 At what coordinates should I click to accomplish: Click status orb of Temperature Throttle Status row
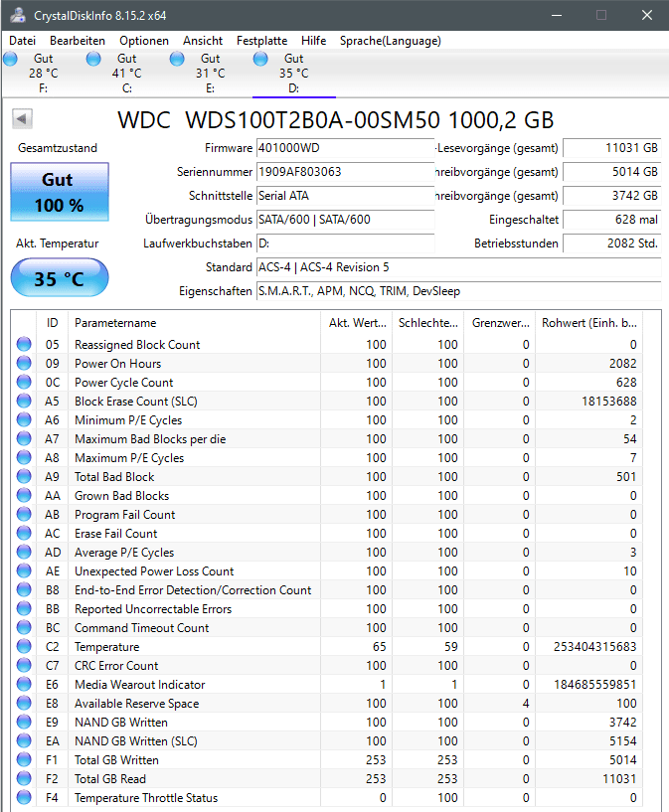click(x=24, y=797)
